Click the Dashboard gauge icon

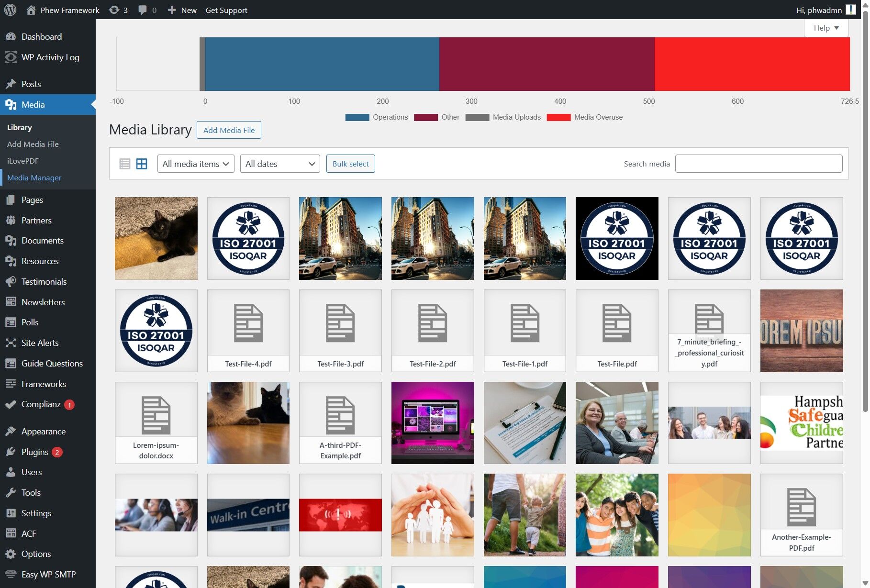tap(11, 37)
